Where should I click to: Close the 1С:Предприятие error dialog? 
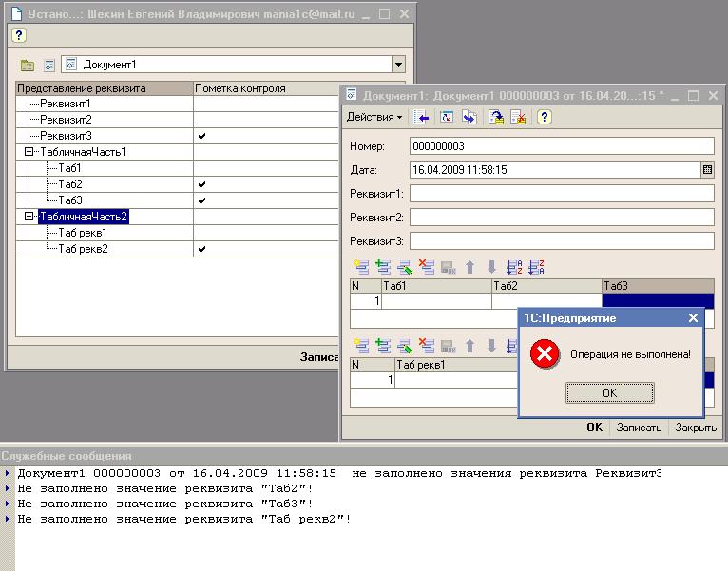click(x=693, y=318)
